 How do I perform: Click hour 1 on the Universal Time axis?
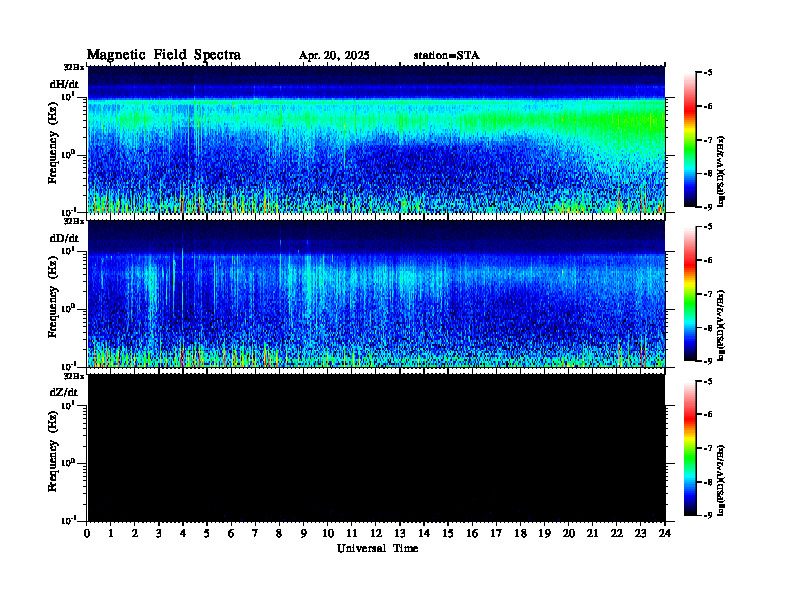[111, 533]
